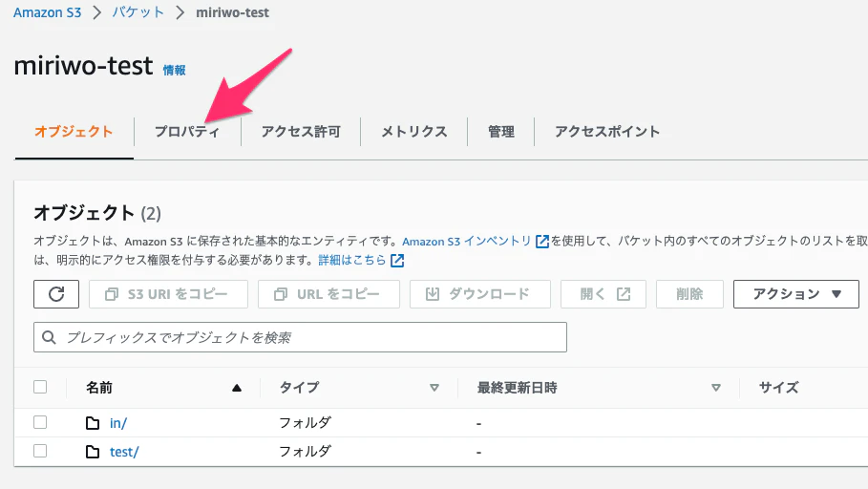Click the search magnifier icon
The height and width of the screenshot is (489, 868).
49,337
